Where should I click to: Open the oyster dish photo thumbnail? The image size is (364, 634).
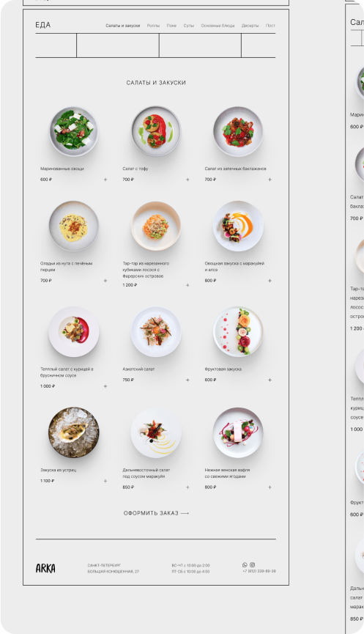[x=73, y=432]
